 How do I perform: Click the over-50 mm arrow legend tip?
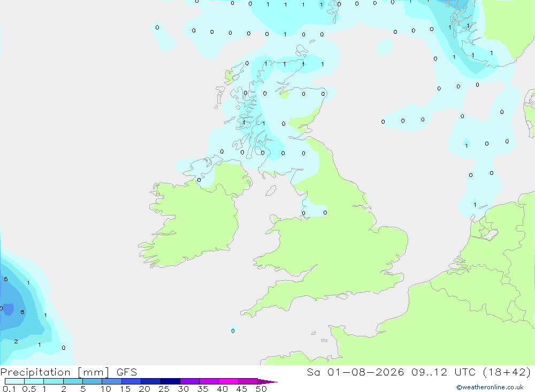pos(267,382)
